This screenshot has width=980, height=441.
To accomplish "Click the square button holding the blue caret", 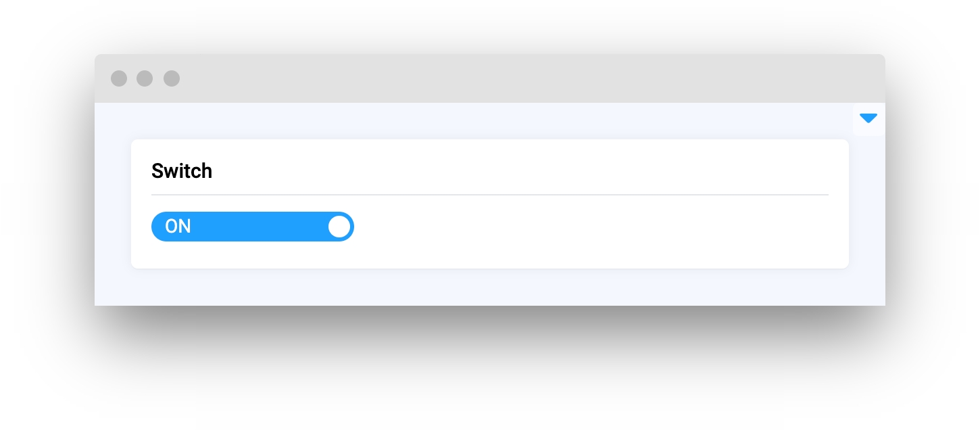I will click(x=868, y=119).
